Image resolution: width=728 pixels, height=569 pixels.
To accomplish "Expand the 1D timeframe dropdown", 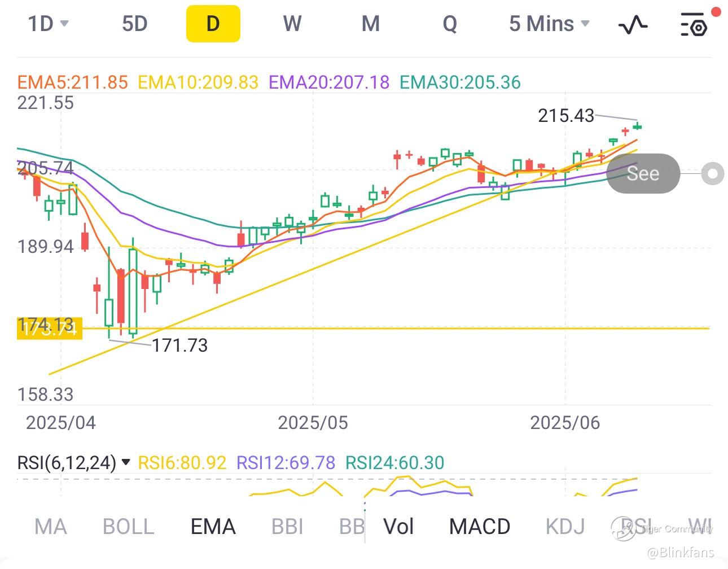I will (48, 24).
